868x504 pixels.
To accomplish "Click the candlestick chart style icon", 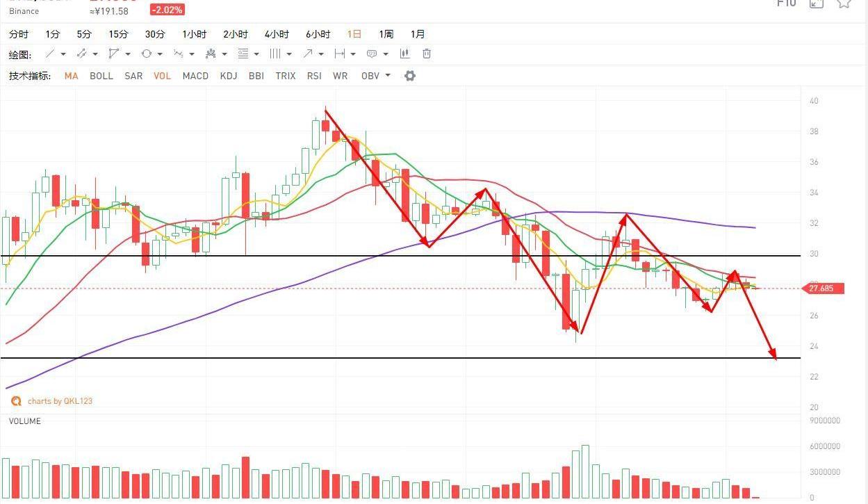I will click(x=404, y=54).
